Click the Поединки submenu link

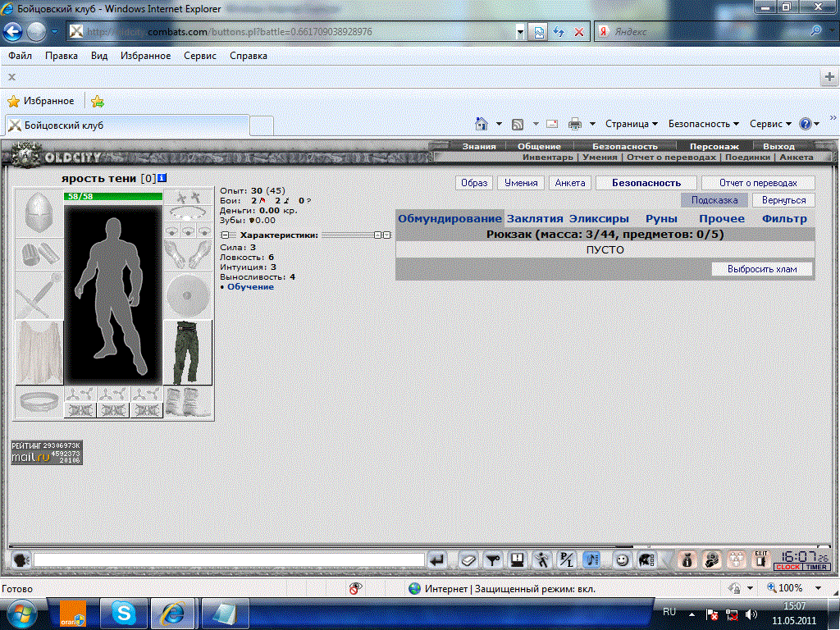click(x=747, y=157)
